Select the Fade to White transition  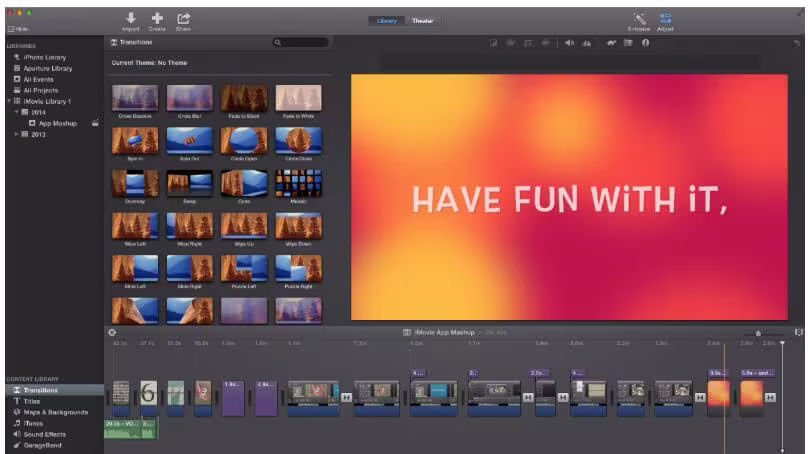[298, 98]
